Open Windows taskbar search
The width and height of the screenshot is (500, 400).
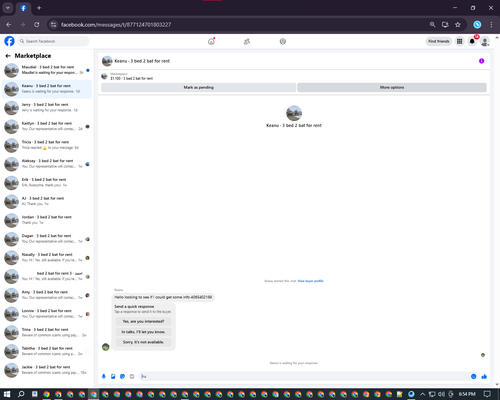[x=21, y=394]
